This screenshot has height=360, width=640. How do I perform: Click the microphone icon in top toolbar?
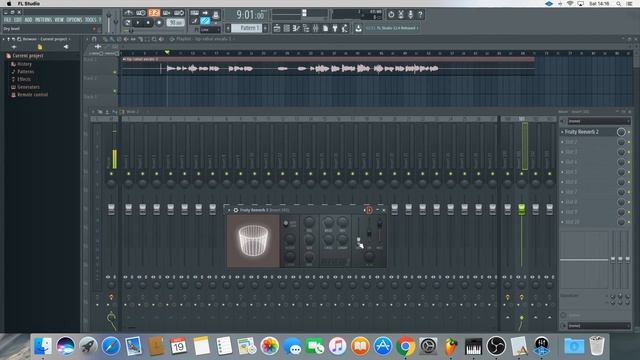(x=411, y=15)
